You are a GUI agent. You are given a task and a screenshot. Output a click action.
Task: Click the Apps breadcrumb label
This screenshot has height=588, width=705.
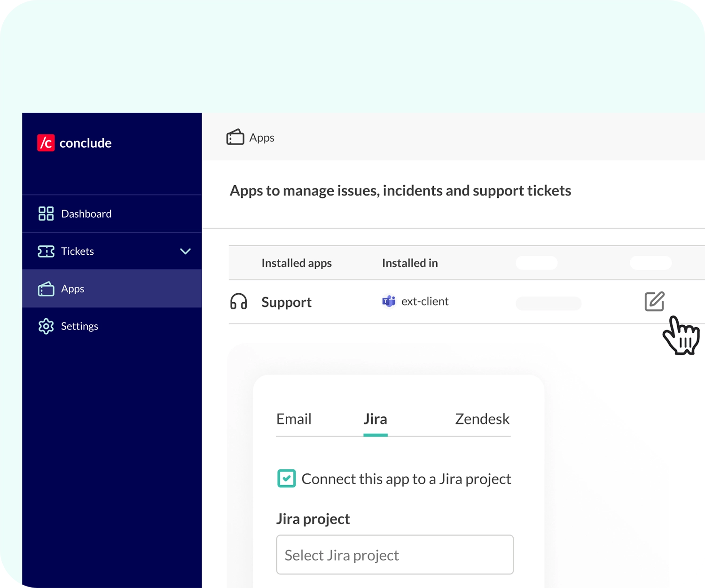pos(262,137)
